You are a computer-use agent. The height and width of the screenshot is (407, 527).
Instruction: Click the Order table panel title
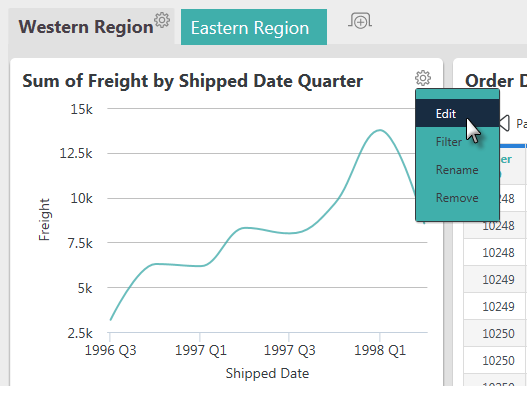tap(496, 81)
